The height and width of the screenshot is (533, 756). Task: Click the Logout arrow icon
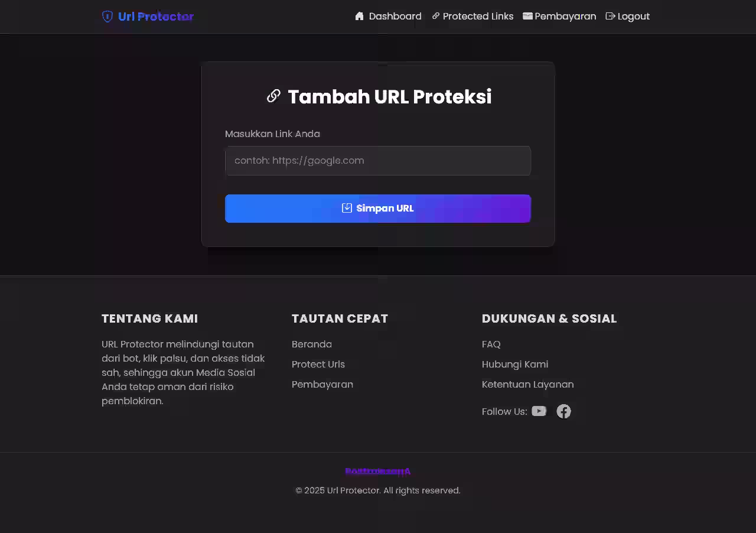point(610,16)
